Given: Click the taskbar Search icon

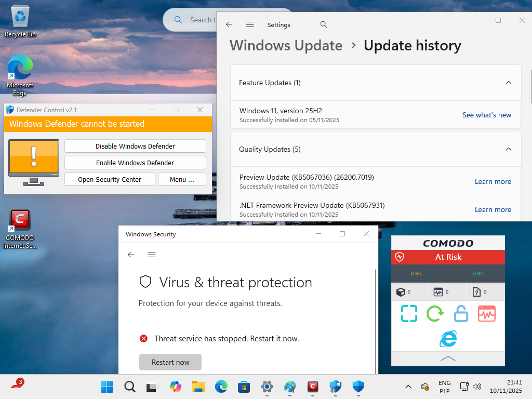Looking at the screenshot, I should pos(129,387).
